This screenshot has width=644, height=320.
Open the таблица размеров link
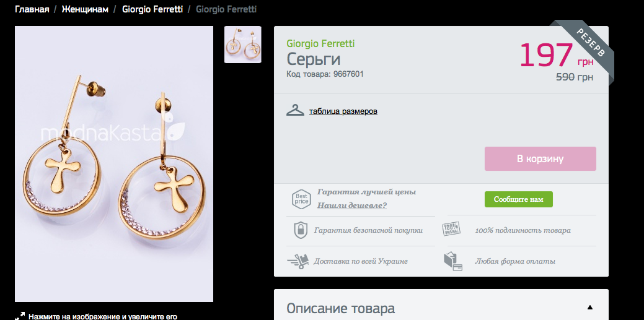point(343,111)
